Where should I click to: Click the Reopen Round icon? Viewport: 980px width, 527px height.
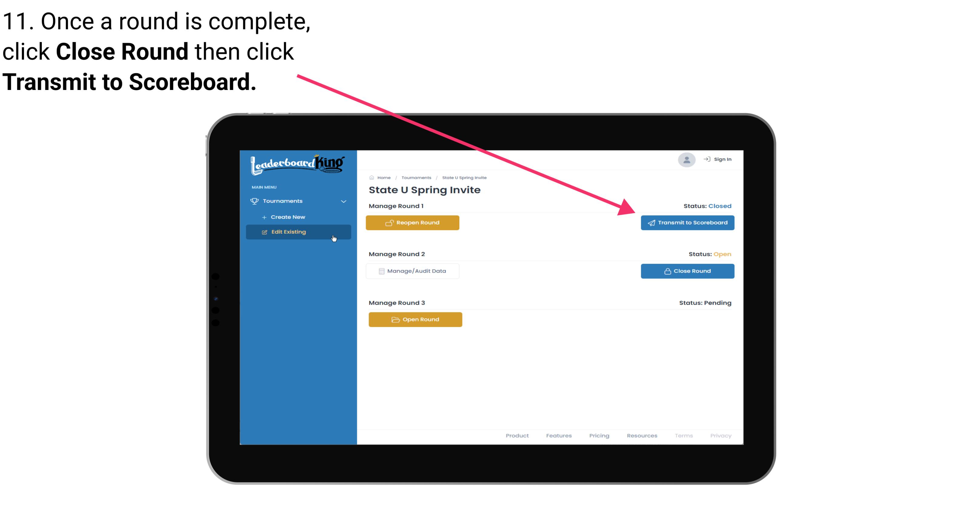click(389, 223)
